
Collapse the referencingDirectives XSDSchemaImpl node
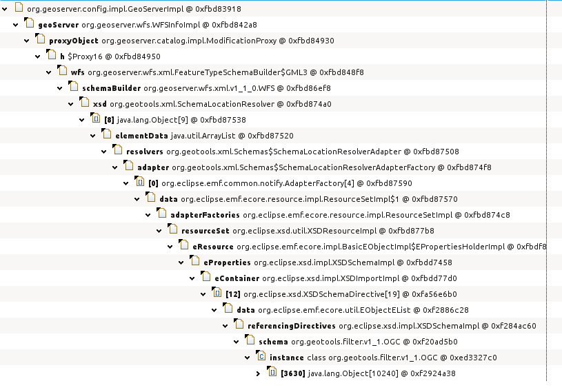pyautogui.click(x=225, y=326)
